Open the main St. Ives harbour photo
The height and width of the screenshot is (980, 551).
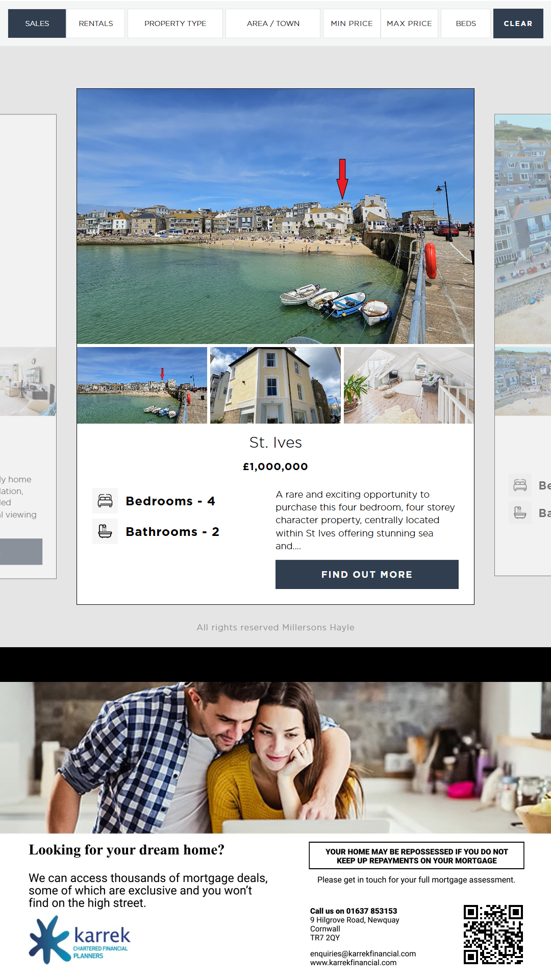tap(275, 216)
